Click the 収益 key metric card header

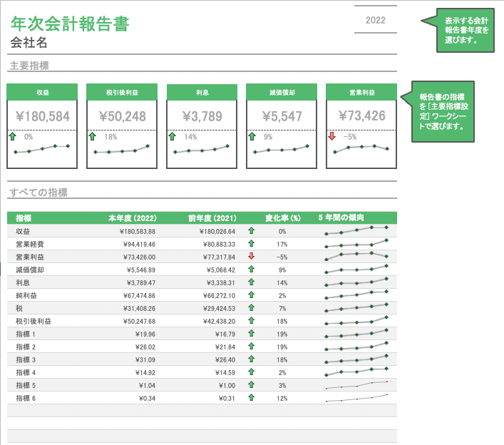(x=42, y=92)
